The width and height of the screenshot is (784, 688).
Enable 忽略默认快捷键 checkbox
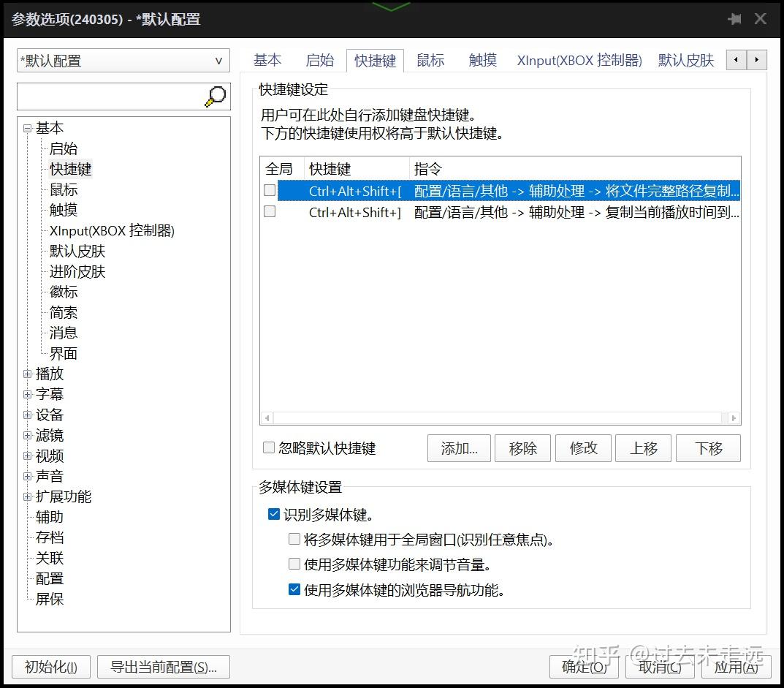pyautogui.click(x=268, y=449)
